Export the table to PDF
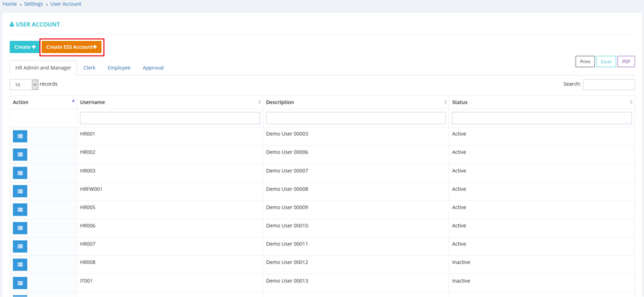The width and height of the screenshot is (644, 297). coord(626,62)
